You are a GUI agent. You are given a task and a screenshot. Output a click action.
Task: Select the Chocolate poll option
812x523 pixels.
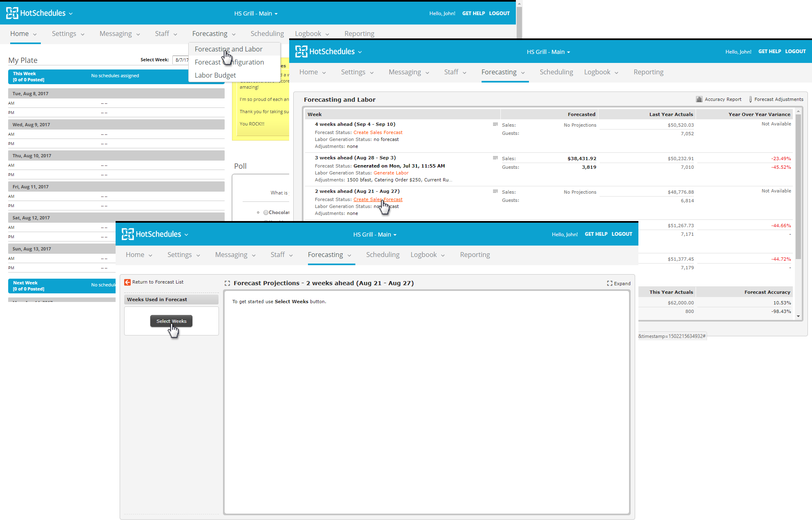[x=266, y=212]
